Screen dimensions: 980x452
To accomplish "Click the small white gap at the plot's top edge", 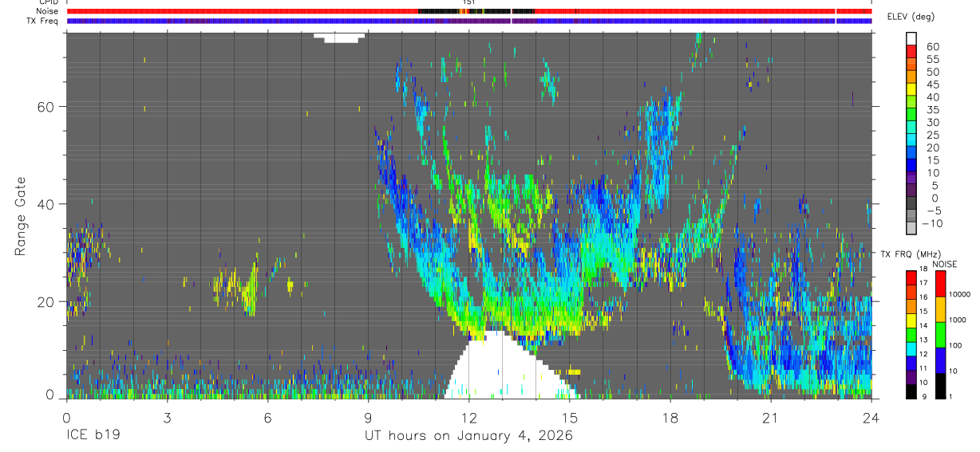I will click(x=339, y=37).
